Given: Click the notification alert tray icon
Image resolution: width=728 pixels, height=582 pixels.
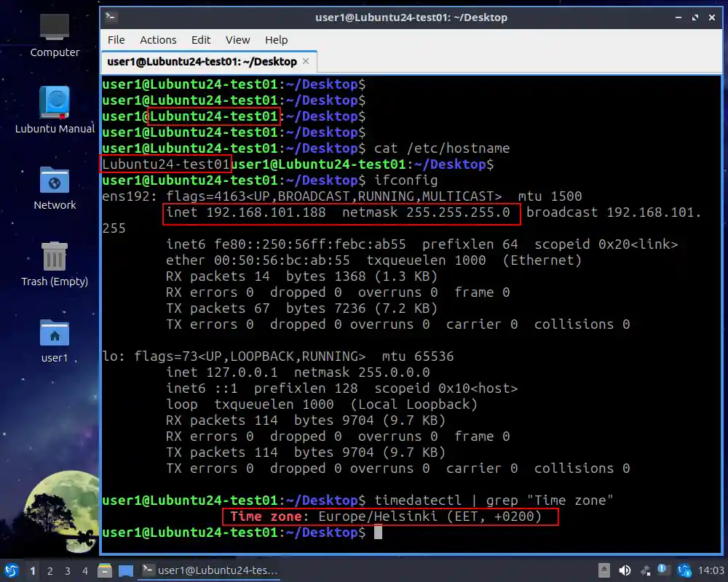Looking at the screenshot, I should tap(662, 570).
